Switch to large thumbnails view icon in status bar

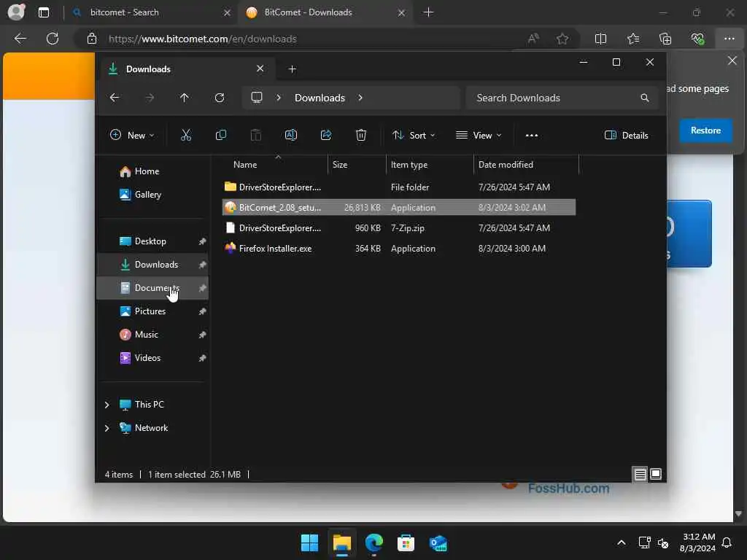[656, 474]
